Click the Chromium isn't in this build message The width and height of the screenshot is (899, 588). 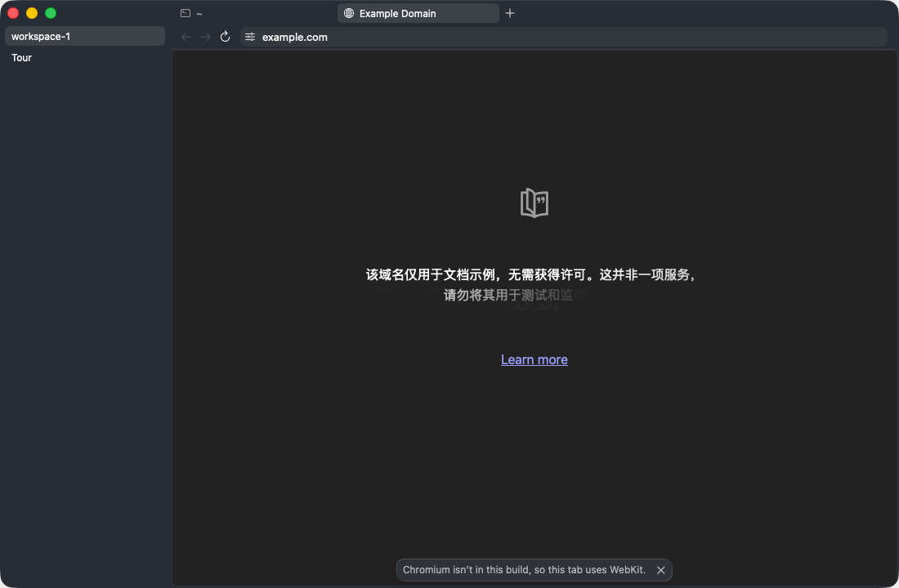click(524, 570)
